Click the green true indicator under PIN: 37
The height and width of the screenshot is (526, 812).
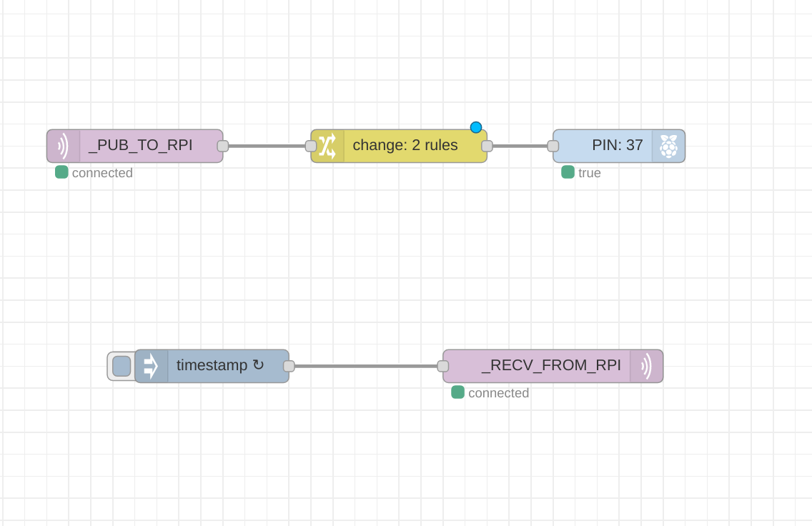(x=568, y=172)
